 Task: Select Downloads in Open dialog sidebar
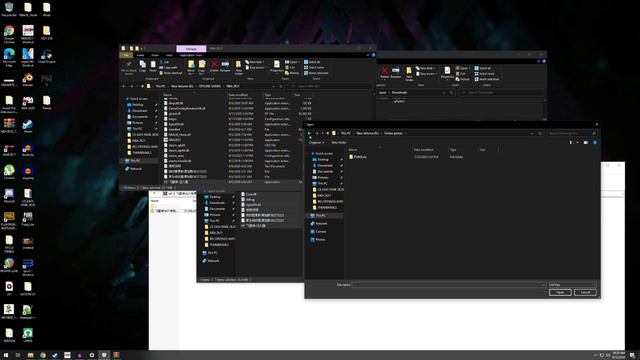point(325,165)
